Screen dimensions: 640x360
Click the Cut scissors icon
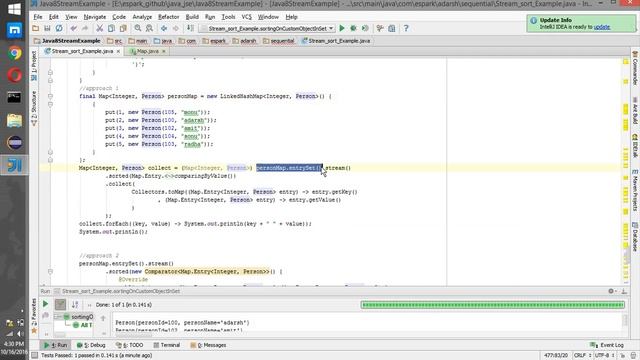coord(99,29)
